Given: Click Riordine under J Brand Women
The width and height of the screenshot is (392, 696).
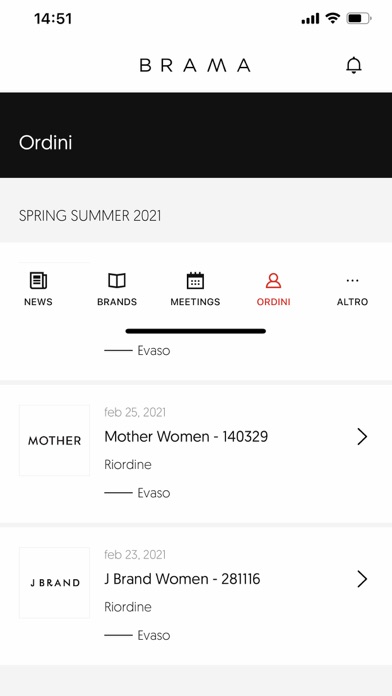Looking at the screenshot, I should pos(128,607).
